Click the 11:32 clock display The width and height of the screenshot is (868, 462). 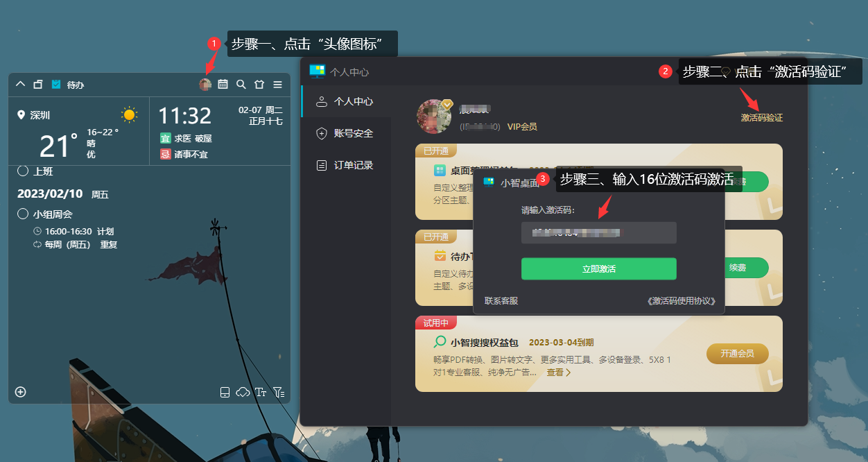185,115
